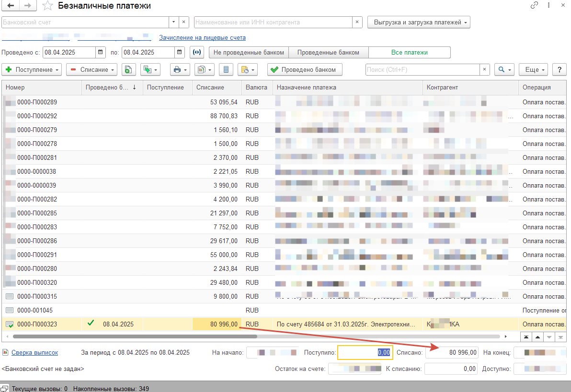Viewport: 571px width, 392px height.
Task: Click the posted document icon of row 0000-П000323
Action: [x=10, y=324]
